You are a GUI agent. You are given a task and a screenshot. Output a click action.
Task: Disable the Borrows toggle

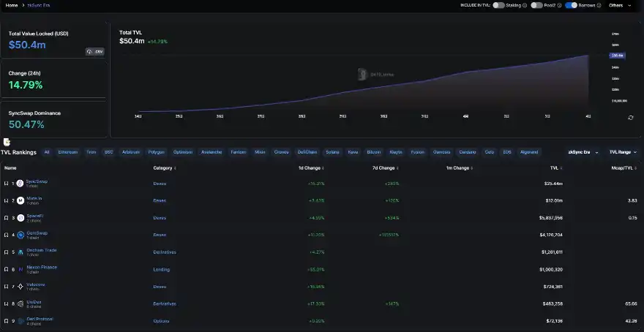[571, 5]
